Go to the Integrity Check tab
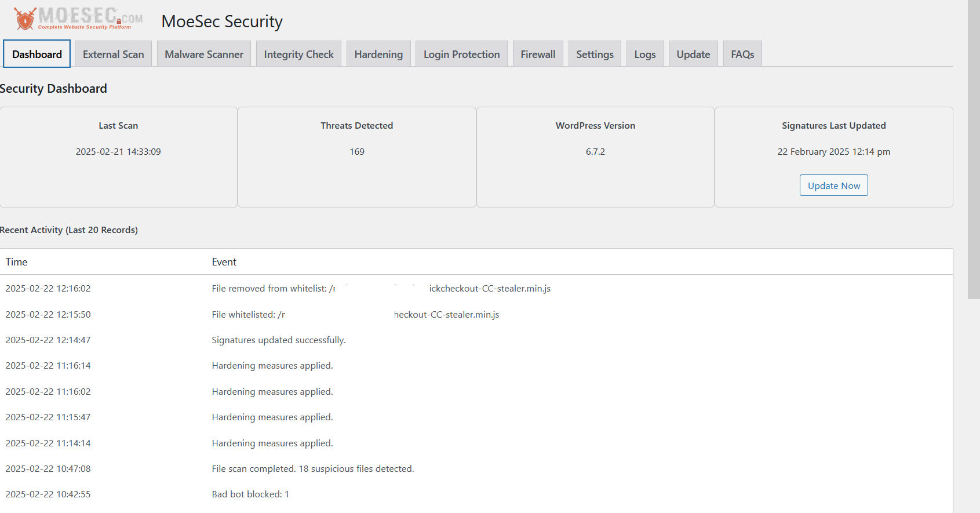Screen dimensions: 980x513 tap(298, 54)
